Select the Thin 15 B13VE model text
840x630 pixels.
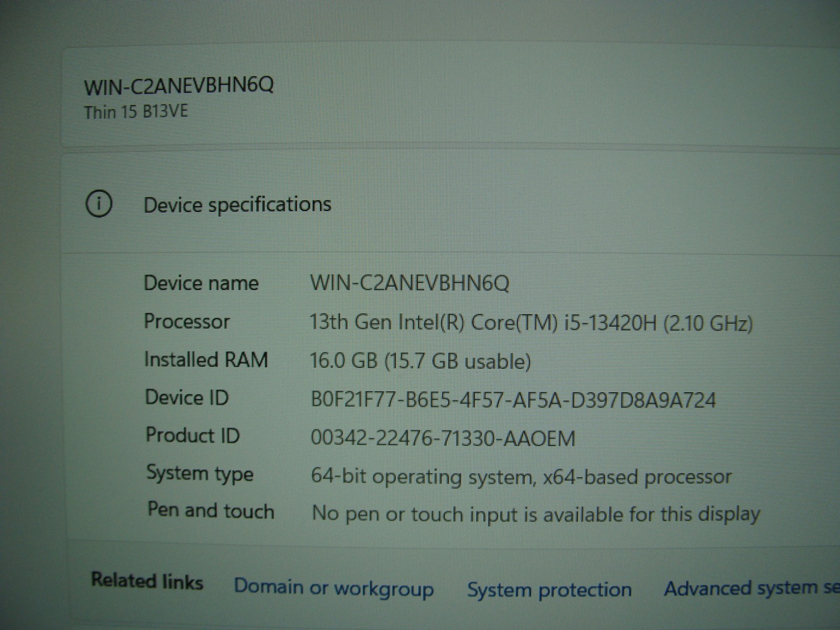click(136, 111)
